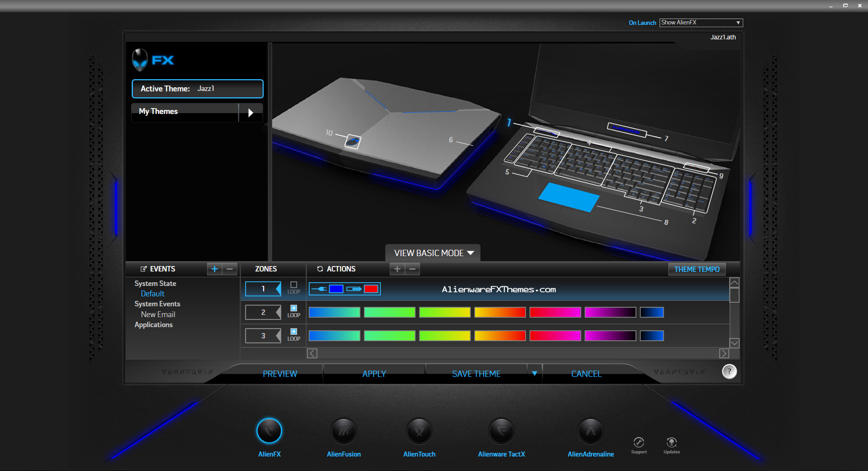868x471 pixels.
Task: Click the My Themes label
Action: coord(158,111)
